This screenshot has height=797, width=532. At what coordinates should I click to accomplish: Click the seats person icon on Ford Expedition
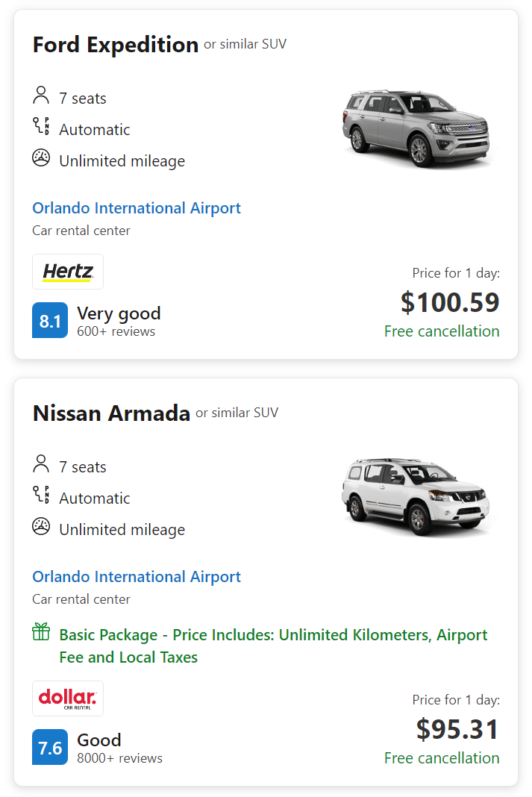tap(41, 96)
